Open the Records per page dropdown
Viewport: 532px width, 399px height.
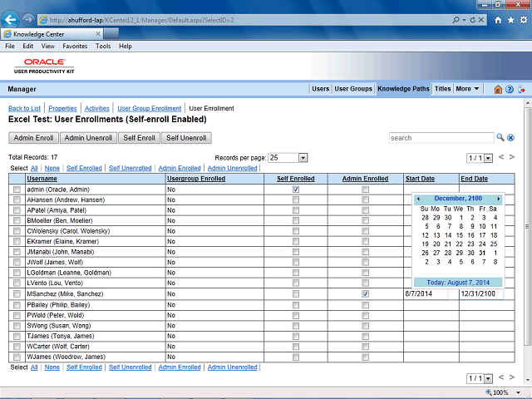(303, 158)
